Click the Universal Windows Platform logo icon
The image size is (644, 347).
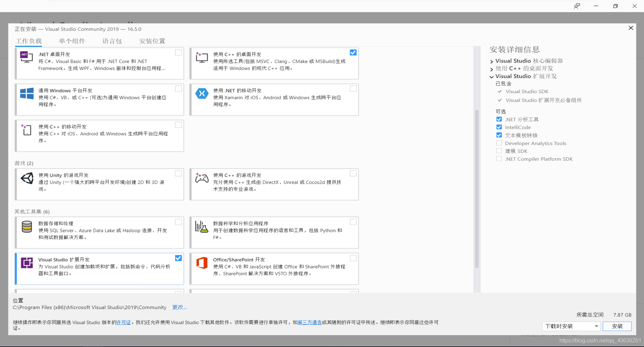click(26, 93)
